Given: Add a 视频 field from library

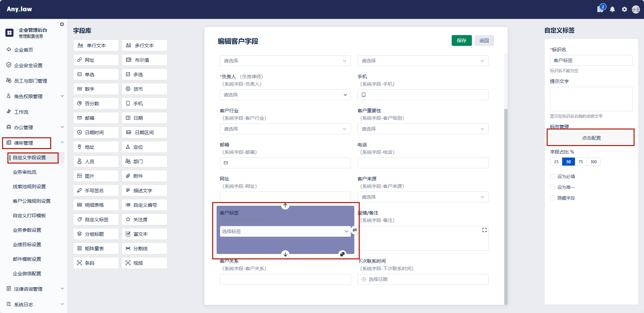Looking at the screenshot, I should point(144,263).
